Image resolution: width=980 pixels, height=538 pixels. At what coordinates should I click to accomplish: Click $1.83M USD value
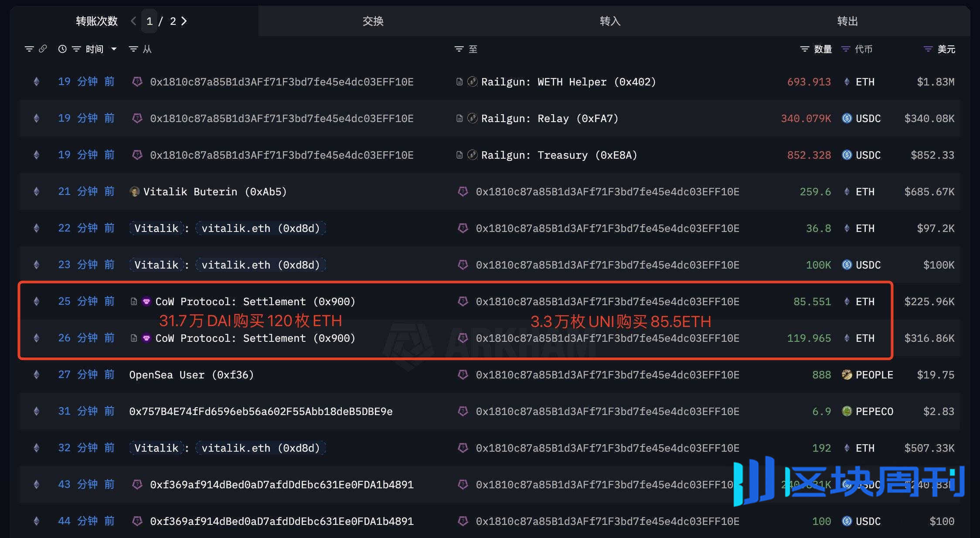[936, 82]
